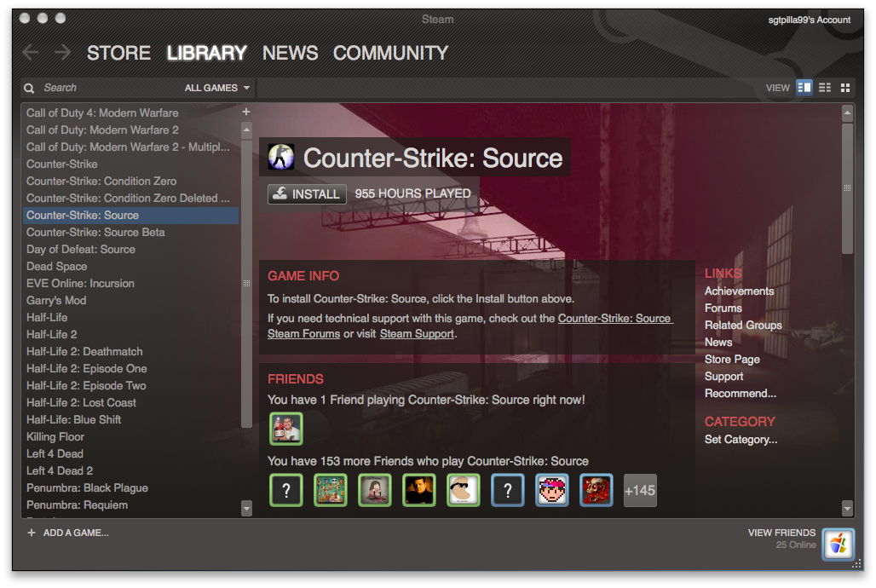The width and height of the screenshot is (876, 588).
Task: Open the pixel-art character friend avatar
Action: pos(552,490)
